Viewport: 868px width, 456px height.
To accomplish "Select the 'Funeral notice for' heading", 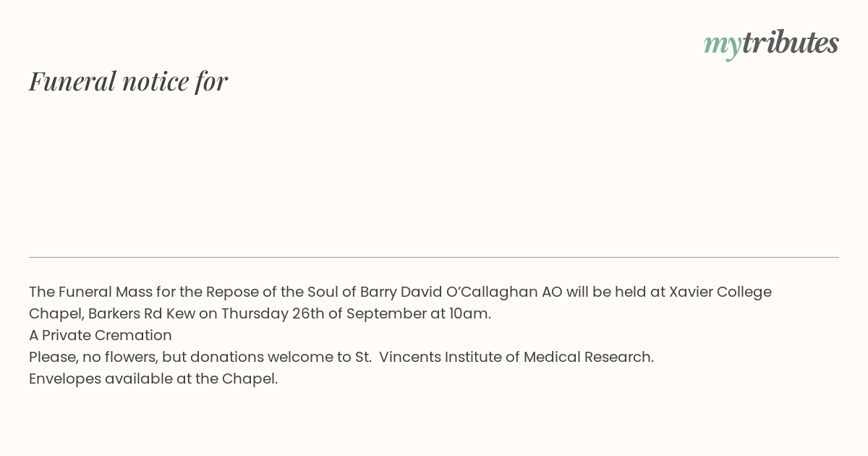I will [x=128, y=81].
